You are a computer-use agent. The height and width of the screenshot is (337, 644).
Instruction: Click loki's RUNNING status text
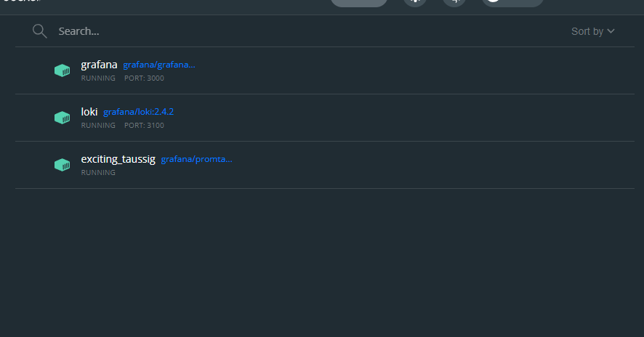[98, 126]
